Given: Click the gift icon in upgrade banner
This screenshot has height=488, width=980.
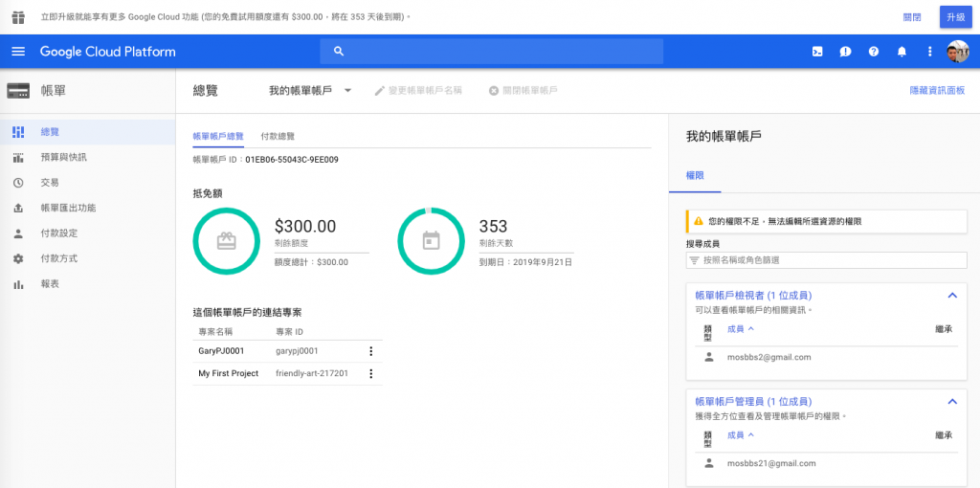Looking at the screenshot, I should click(18, 17).
